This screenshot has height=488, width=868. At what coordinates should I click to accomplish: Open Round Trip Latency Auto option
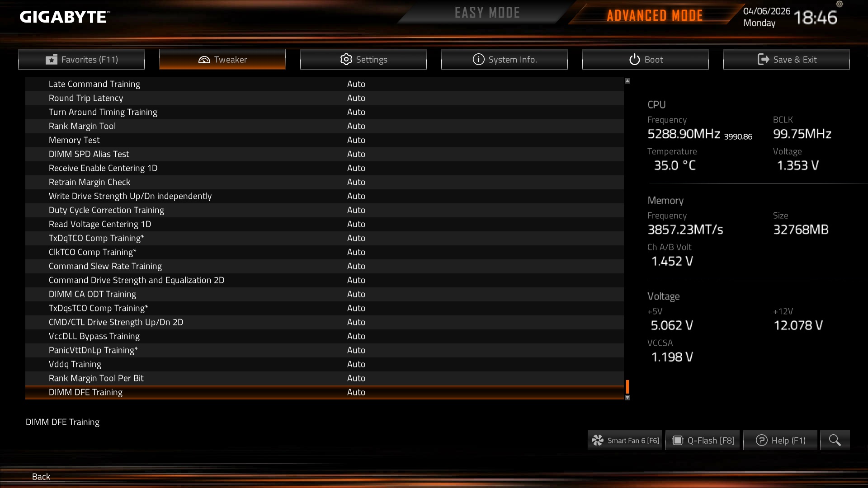356,98
